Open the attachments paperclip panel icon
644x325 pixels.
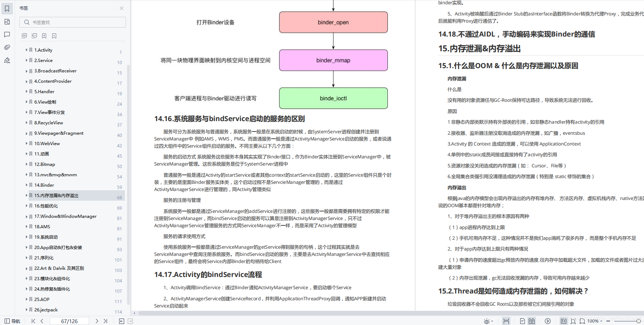7,47
